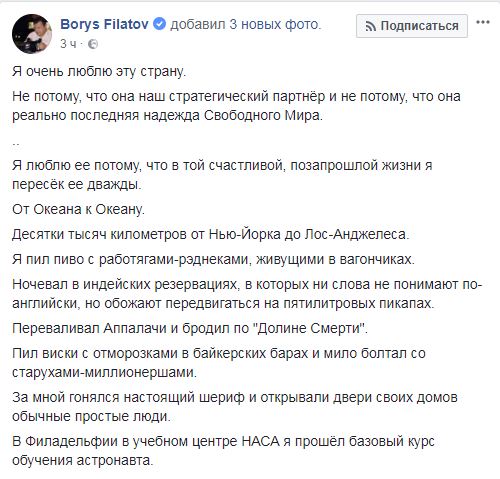Screen dimensions: 500x479
Task: Click the line mentioning "Долине Смерти"
Action: (190, 328)
